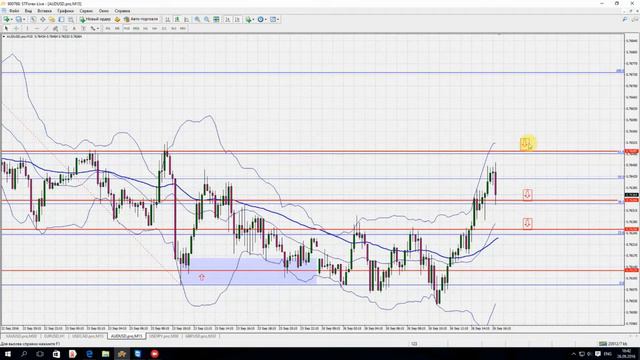Open the Market Watch panel icon
Screen dimensions: 640x360
[33, 19]
